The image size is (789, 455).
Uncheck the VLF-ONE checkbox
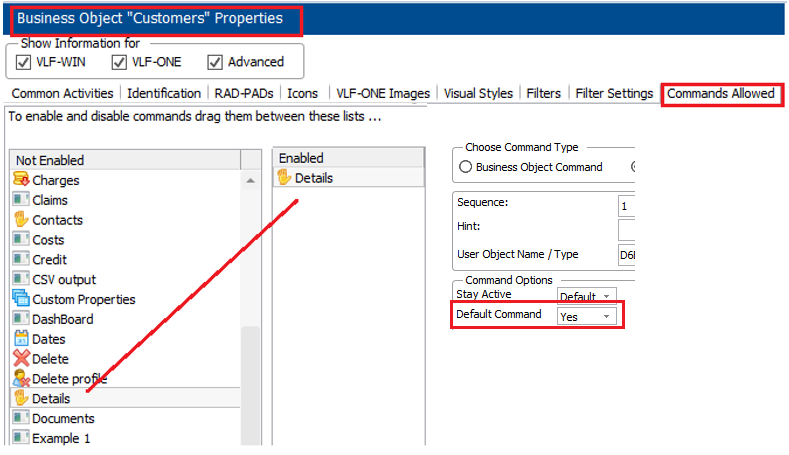tap(118, 62)
